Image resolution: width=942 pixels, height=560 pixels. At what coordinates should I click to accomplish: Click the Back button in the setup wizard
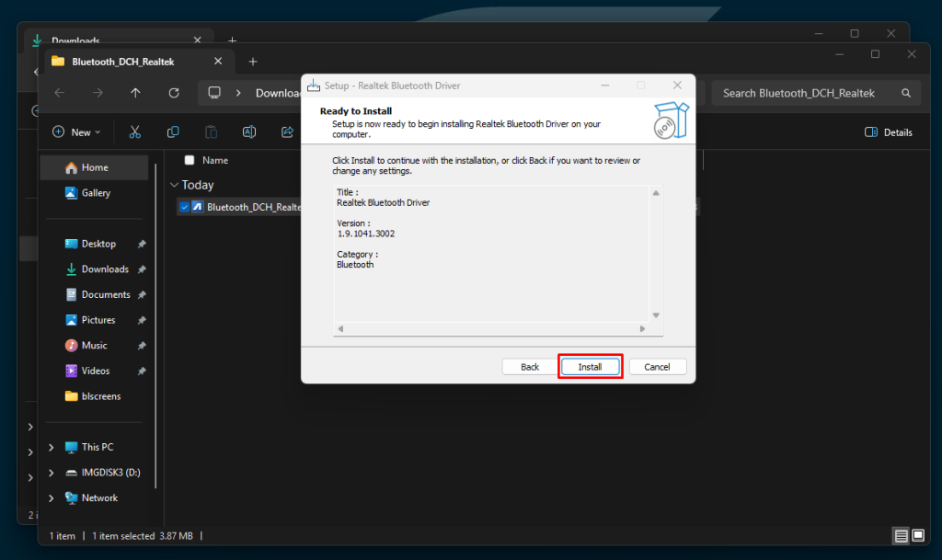pyautogui.click(x=529, y=366)
